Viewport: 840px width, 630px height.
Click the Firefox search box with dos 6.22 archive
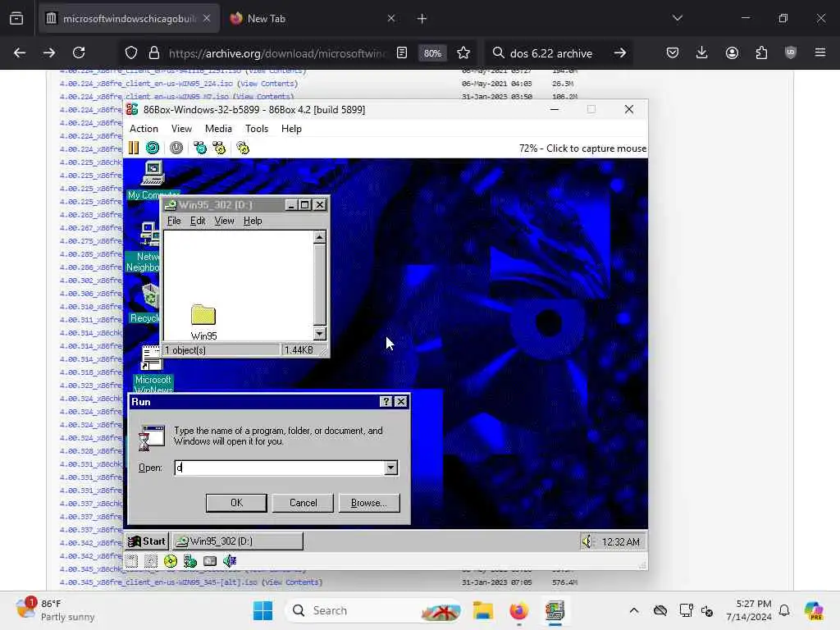(x=551, y=53)
